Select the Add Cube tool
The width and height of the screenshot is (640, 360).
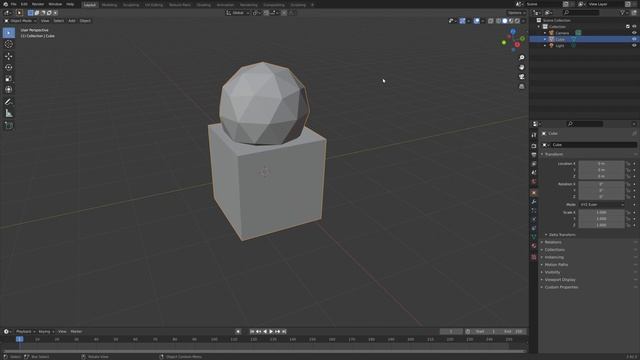[x=9, y=125]
